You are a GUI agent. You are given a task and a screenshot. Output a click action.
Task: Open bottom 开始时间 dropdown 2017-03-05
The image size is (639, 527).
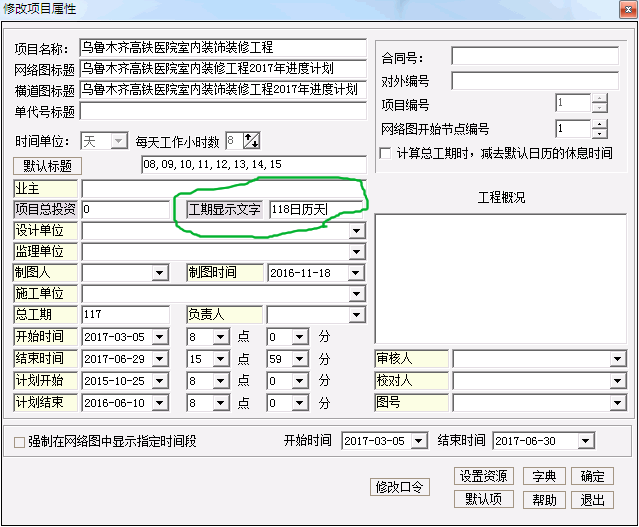point(419,441)
